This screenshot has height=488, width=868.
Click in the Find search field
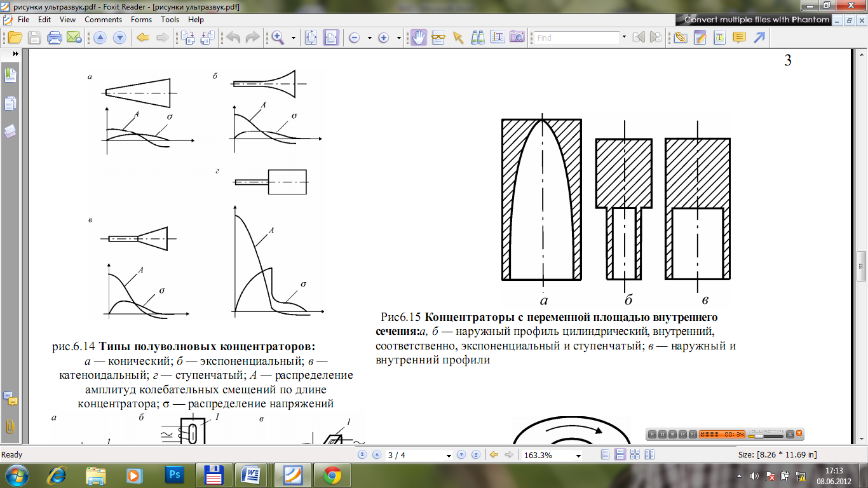[576, 37]
